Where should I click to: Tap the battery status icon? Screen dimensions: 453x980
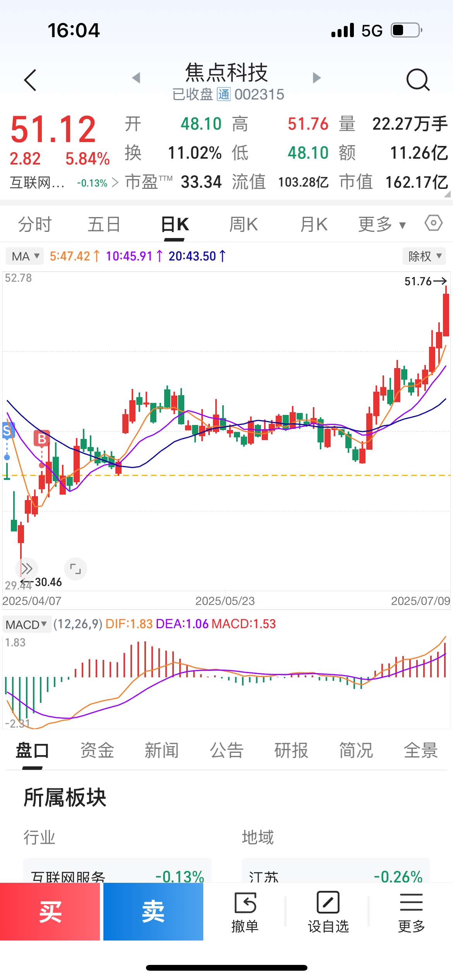click(407, 30)
